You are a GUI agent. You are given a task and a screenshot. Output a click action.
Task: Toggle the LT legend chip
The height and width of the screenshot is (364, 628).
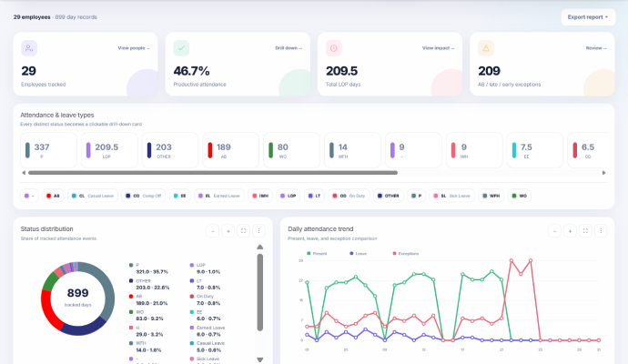click(314, 196)
